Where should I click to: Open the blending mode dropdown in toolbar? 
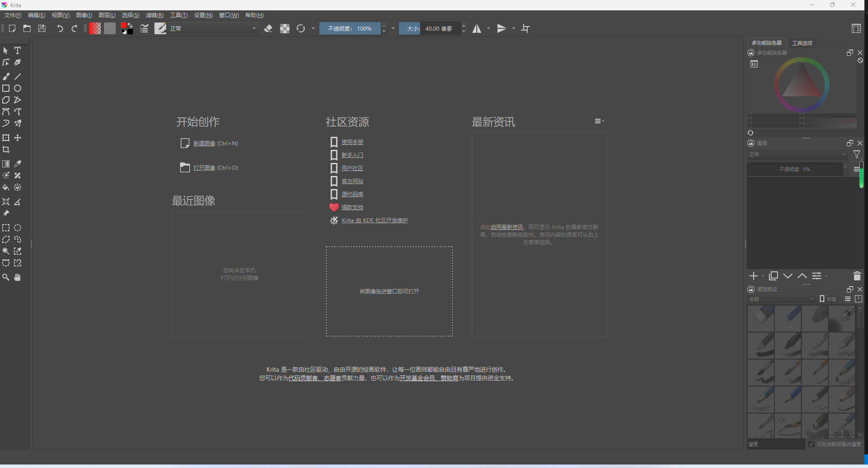click(x=212, y=29)
